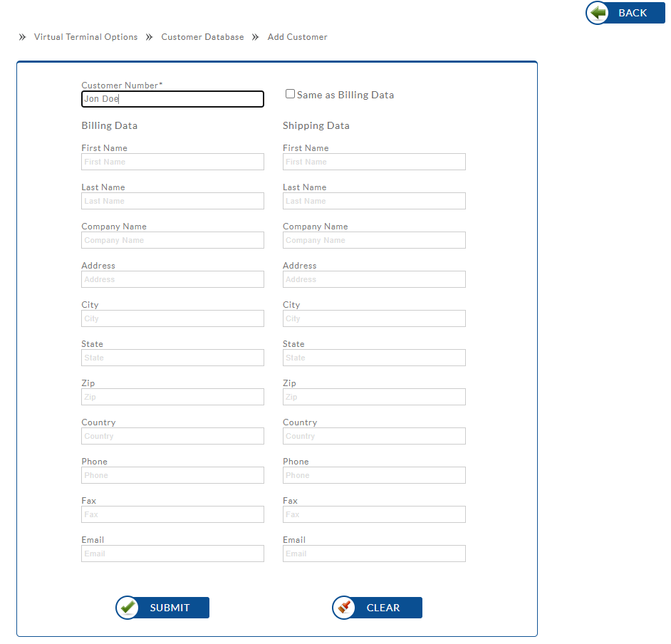Image resolution: width=671 pixels, height=644 pixels.
Task: Focus the Customer Number field
Action: (x=172, y=99)
